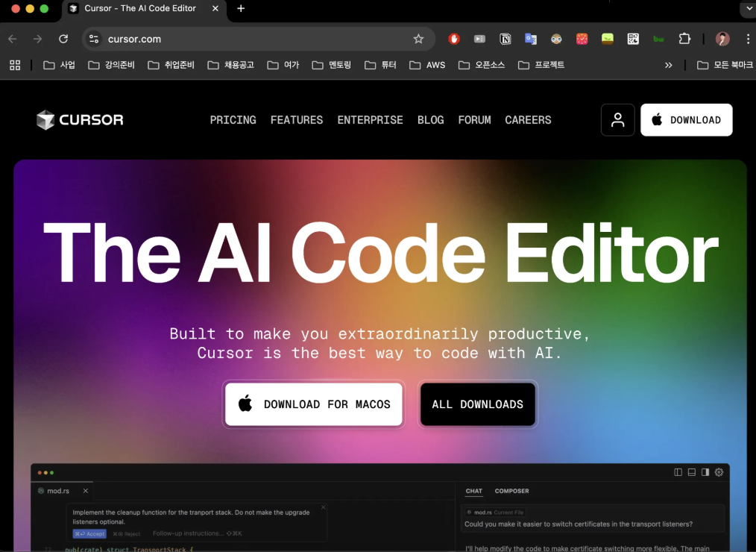The image size is (756, 552).
Task: Open the AWS bookmark folder
Action: (427, 65)
